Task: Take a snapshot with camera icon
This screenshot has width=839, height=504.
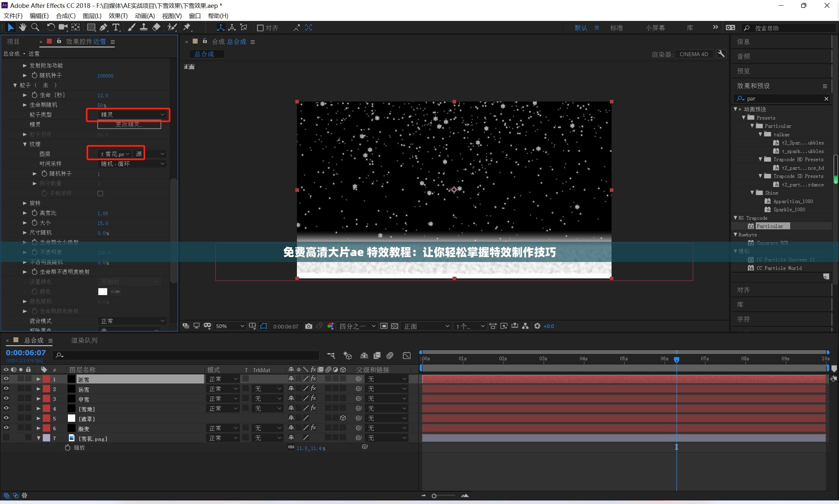Action: tap(308, 326)
